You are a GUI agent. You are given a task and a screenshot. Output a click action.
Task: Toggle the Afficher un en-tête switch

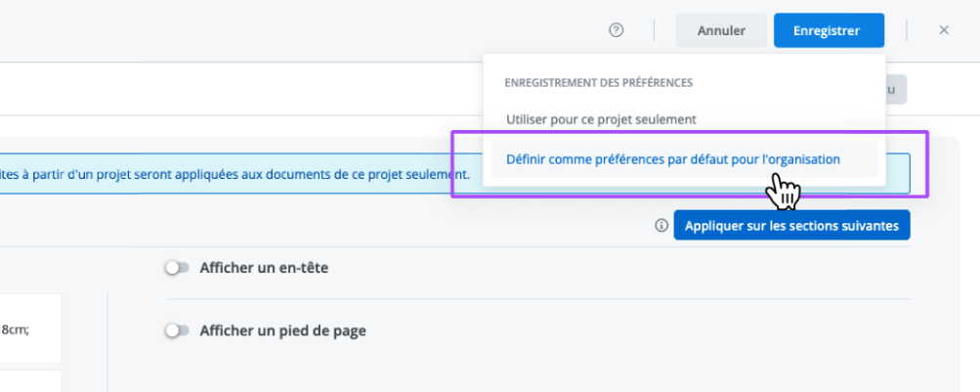click(x=177, y=267)
